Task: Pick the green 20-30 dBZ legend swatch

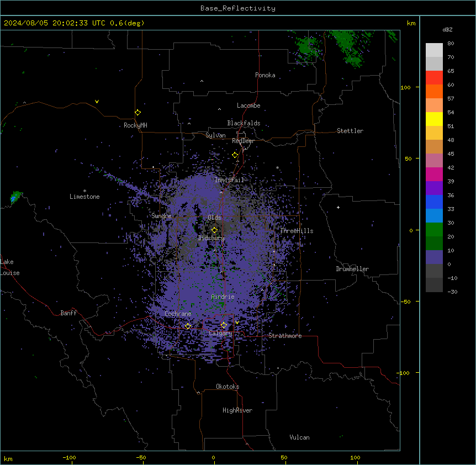Action: [x=434, y=230]
